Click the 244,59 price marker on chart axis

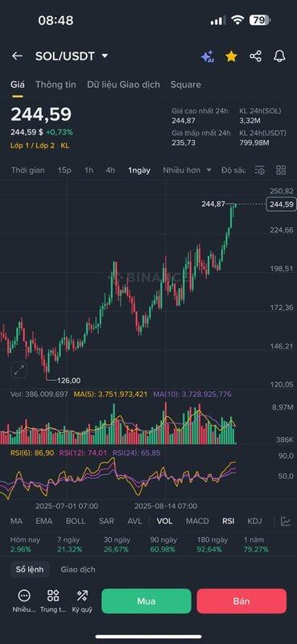pos(281,204)
